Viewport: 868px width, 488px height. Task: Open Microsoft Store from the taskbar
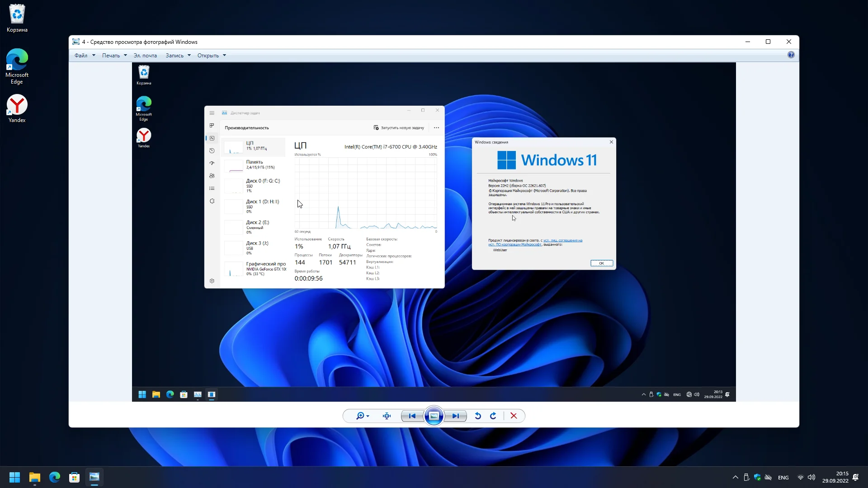[75, 477]
